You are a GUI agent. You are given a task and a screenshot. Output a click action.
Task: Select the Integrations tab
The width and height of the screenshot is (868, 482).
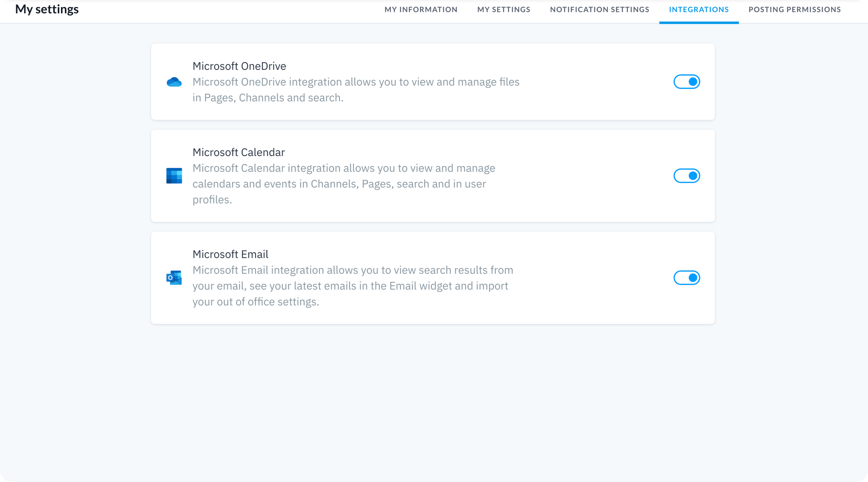[x=699, y=9]
